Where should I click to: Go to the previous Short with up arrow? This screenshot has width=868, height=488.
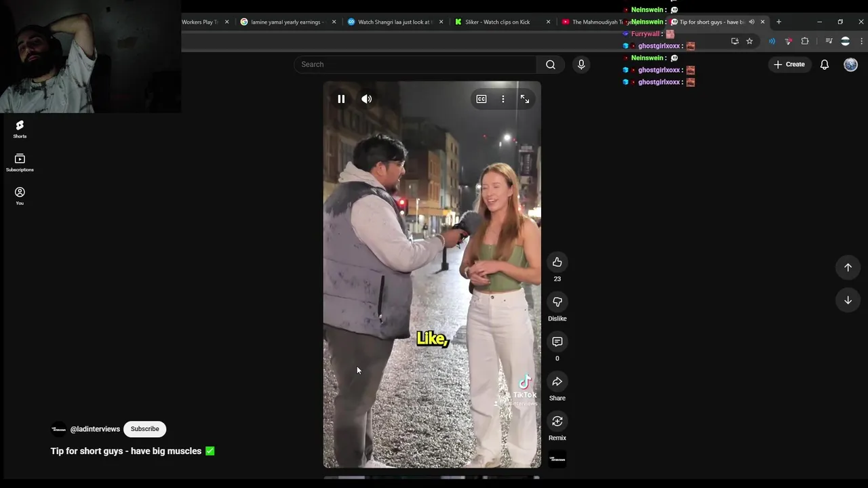pos(848,267)
